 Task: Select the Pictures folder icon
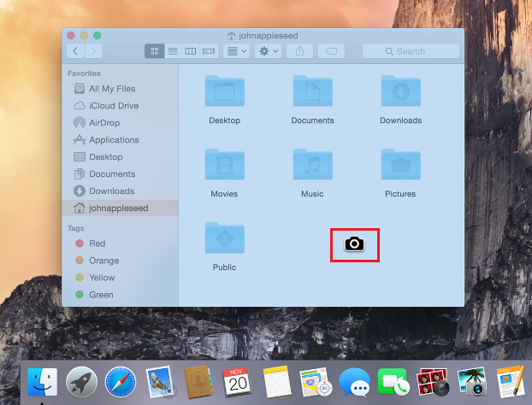pos(400,164)
